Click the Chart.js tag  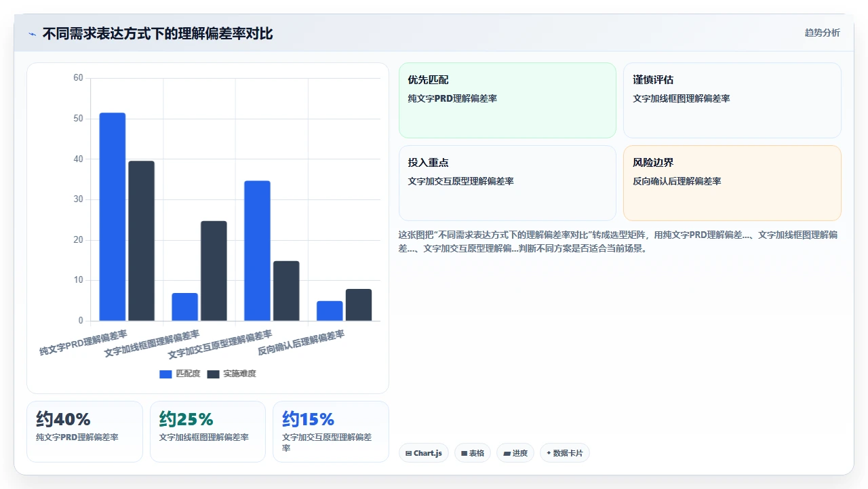(424, 453)
